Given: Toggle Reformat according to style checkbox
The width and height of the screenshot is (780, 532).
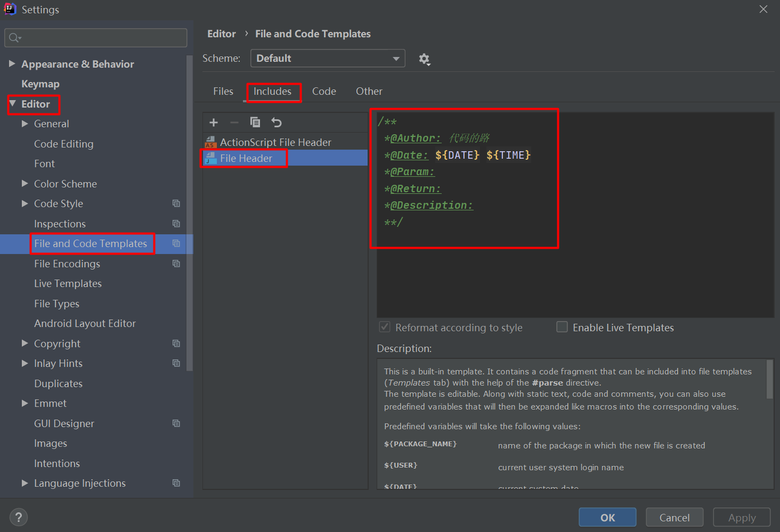Looking at the screenshot, I should tap(384, 327).
